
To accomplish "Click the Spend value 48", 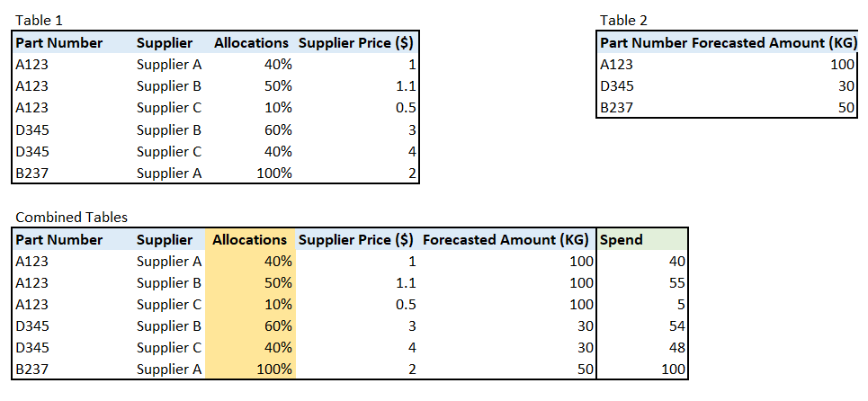I will 642,348.
